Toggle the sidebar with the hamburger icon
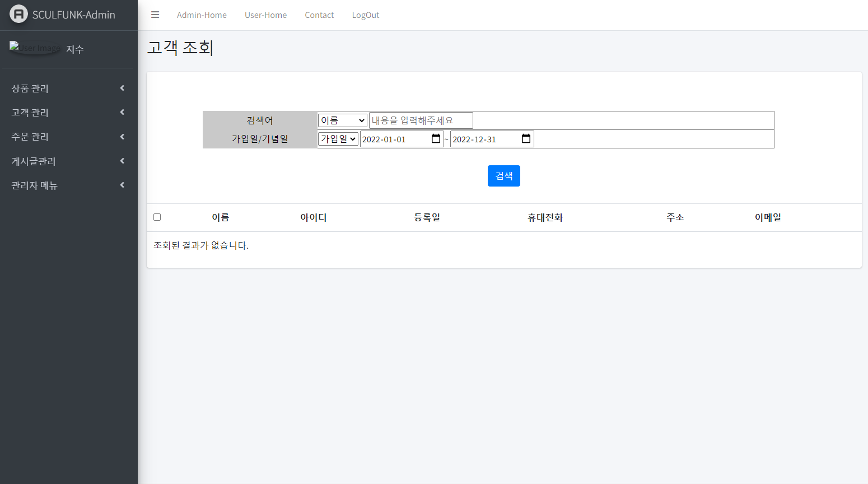The width and height of the screenshot is (868, 484). pos(155,15)
